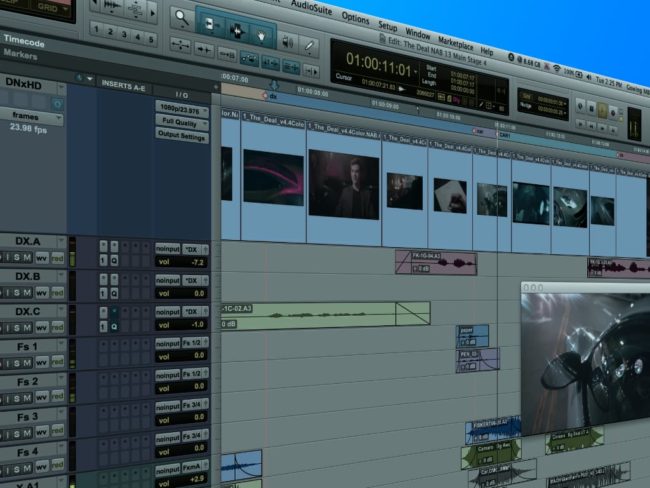Open the AudioSuite menu
The image size is (650, 488).
(x=311, y=7)
